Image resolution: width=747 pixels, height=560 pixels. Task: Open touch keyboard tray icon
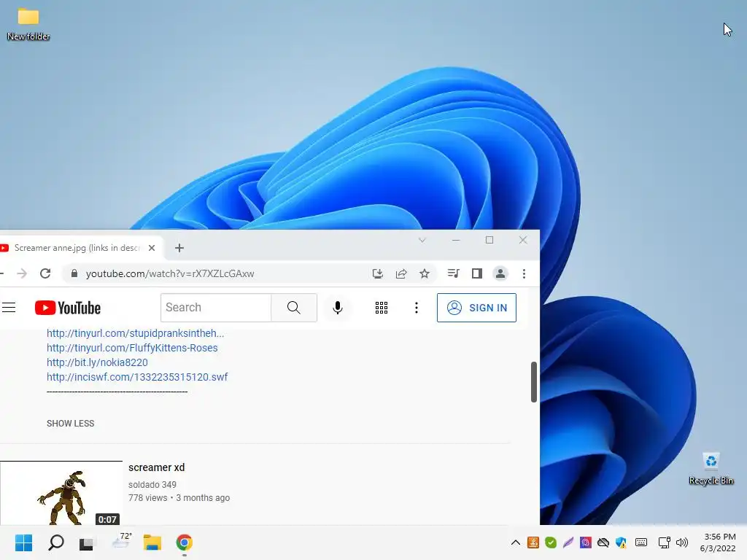coord(641,542)
